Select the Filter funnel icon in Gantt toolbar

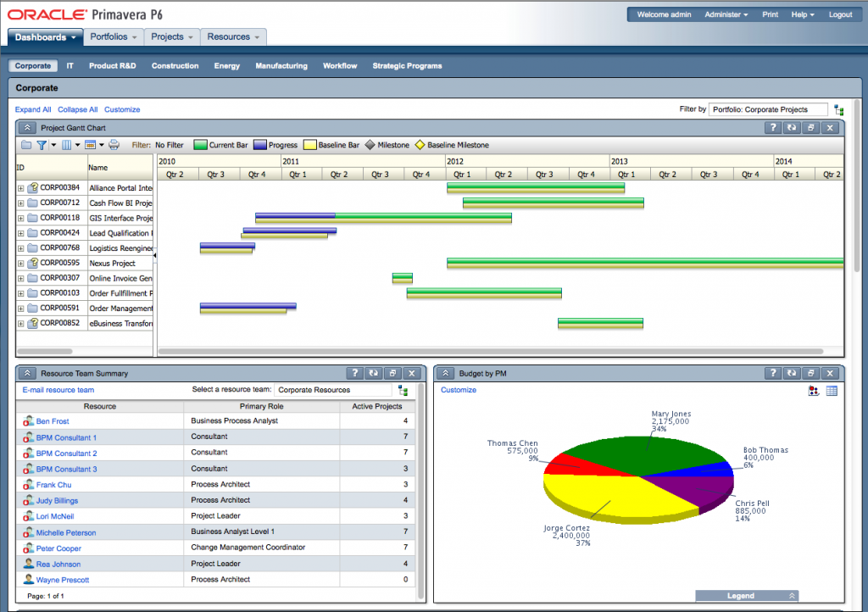point(42,145)
